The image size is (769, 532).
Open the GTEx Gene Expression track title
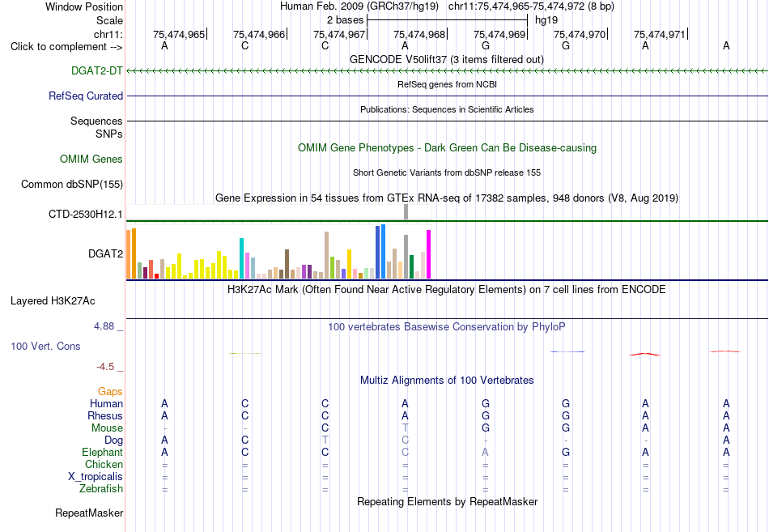[447, 198]
